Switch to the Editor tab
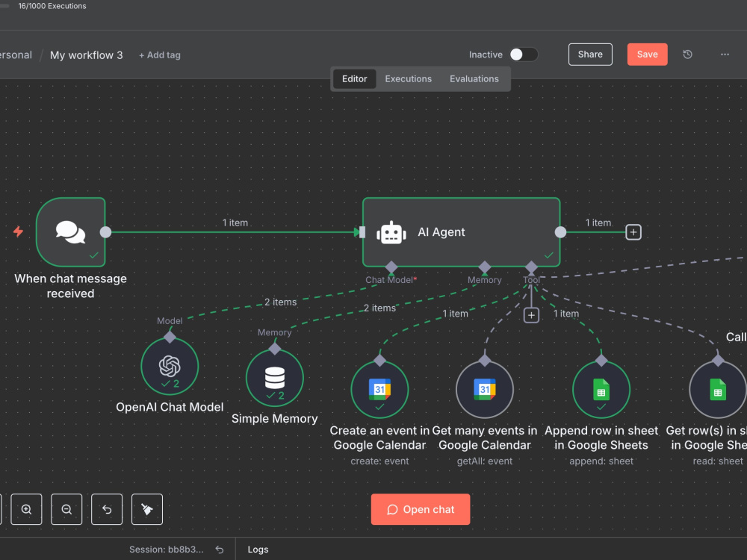Viewport: 747px width, 560px height. point(354,78)
